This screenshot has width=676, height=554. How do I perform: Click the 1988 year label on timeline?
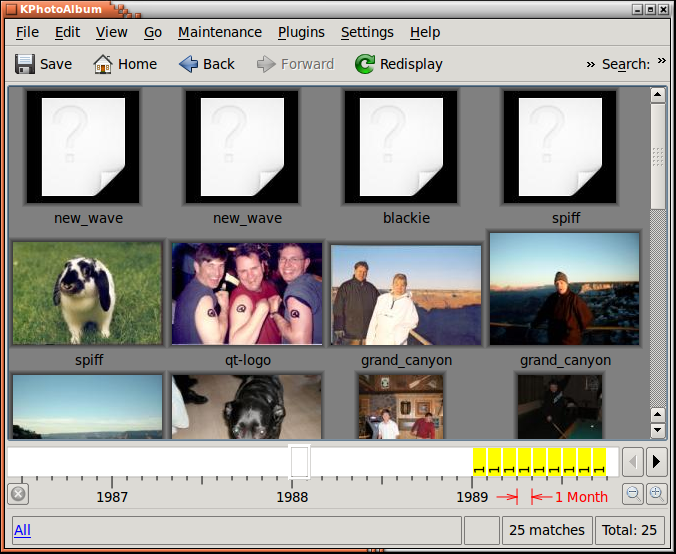coord(292,497)
